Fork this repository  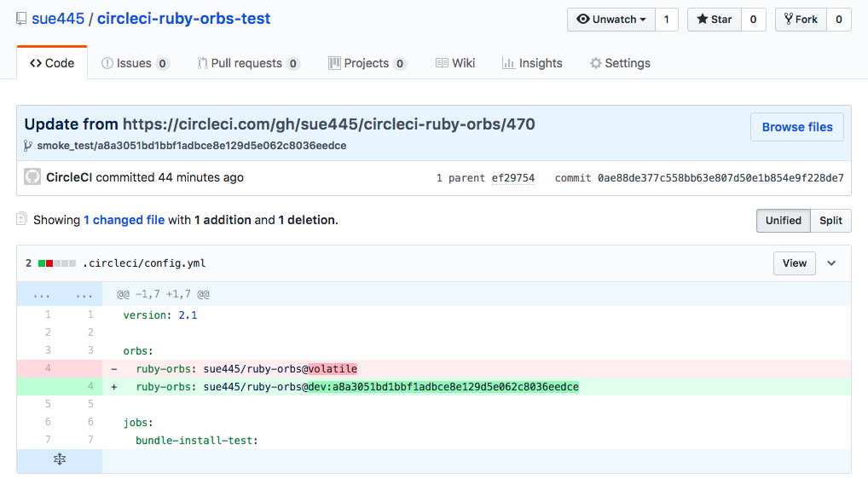click(801, 20)
